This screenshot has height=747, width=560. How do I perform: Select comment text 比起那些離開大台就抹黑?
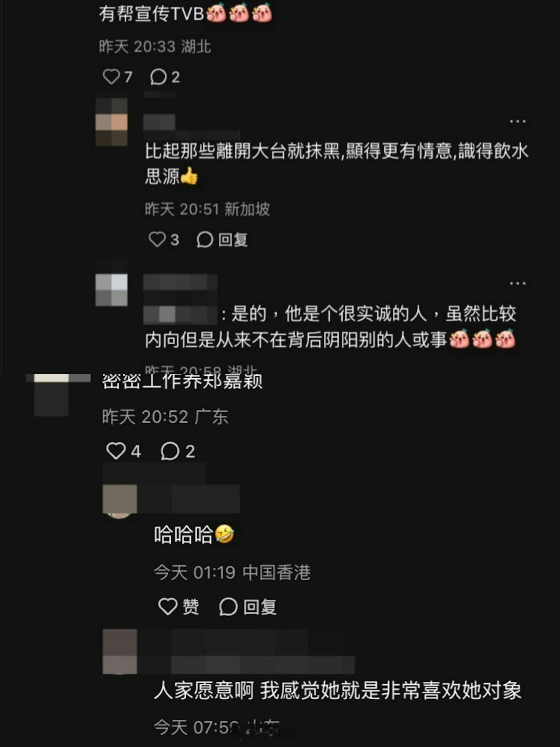[243, 151]
